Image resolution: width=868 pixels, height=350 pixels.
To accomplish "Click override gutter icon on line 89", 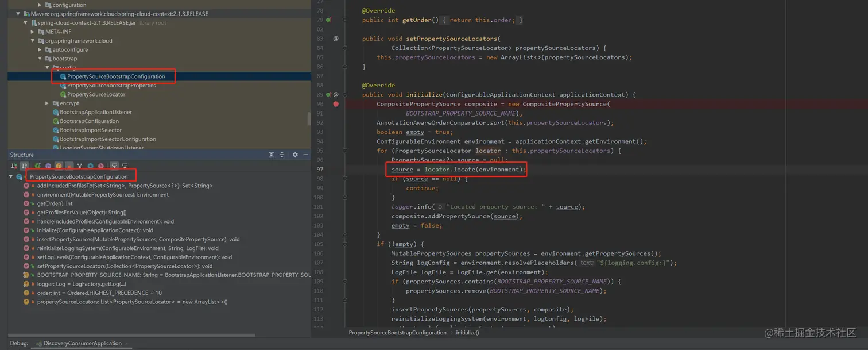I will pos(328,95).
